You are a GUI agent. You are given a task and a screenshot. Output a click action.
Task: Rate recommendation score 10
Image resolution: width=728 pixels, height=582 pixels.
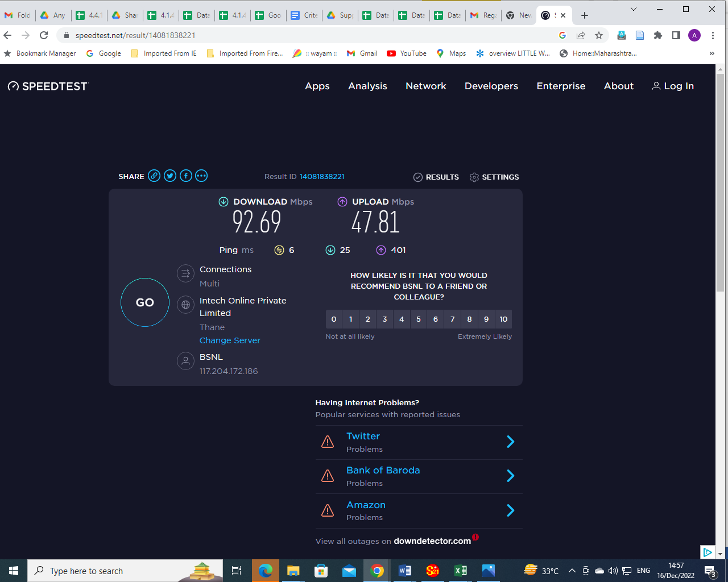(x=503, y=319)
